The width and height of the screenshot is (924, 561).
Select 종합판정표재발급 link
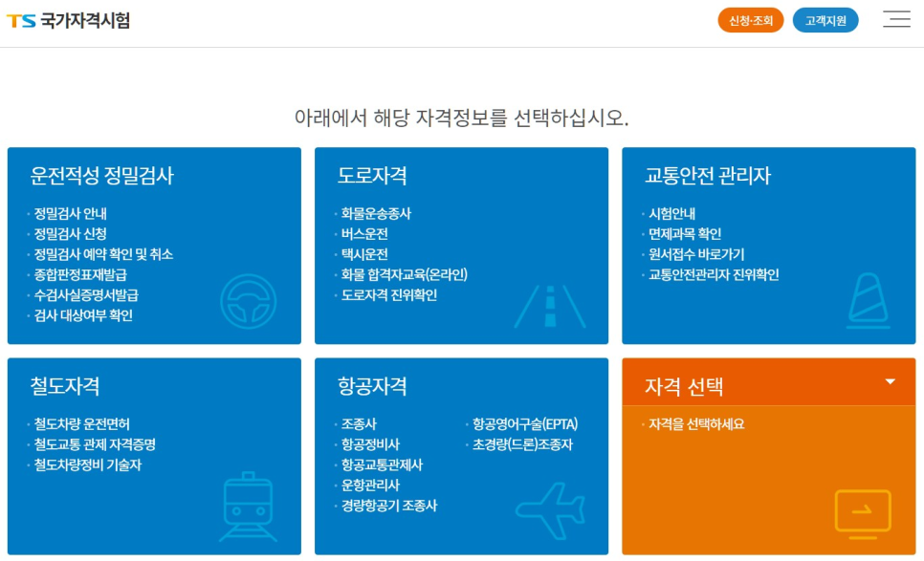(x=80, y=275)
